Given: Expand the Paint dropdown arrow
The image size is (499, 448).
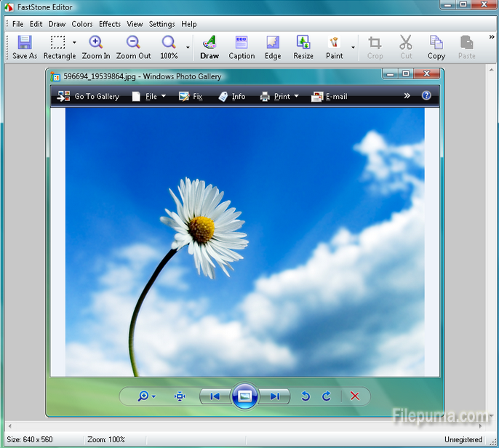Looking at the screenshot, I should 354,48.
